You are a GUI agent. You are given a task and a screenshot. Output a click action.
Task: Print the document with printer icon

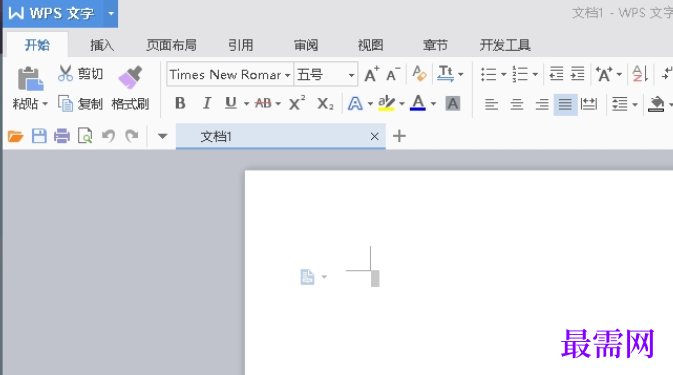(x=62, y=136)
